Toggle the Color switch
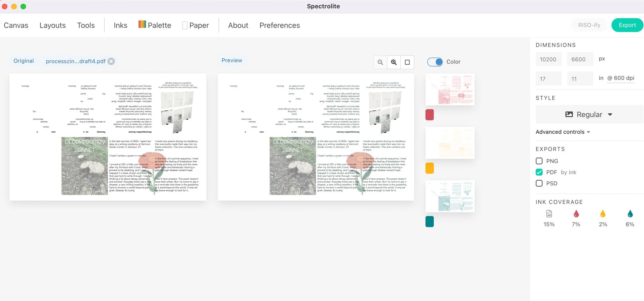644x301 pixels. click(435, 62)
